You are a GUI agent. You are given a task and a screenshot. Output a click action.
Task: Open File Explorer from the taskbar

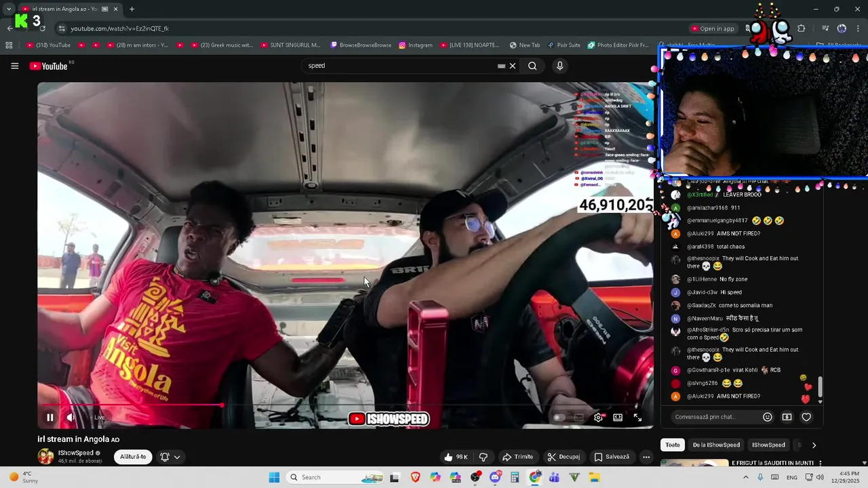[594, 477]
